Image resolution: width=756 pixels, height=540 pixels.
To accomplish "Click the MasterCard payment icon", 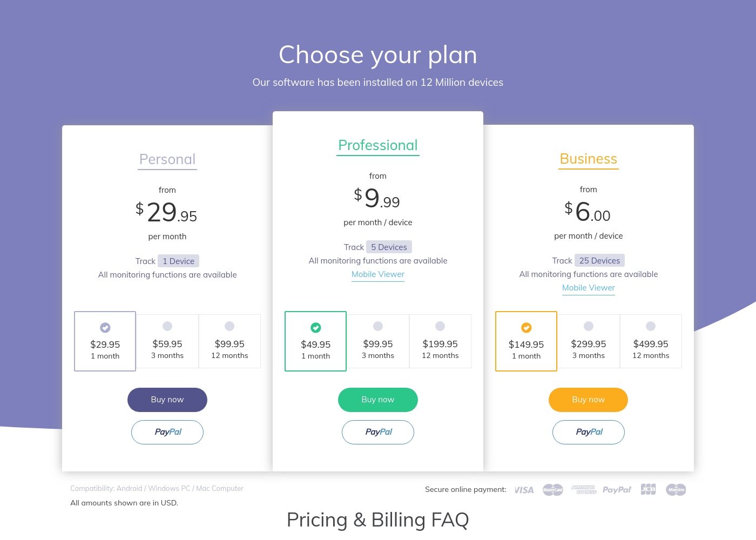I will click(x=553, y=490).
